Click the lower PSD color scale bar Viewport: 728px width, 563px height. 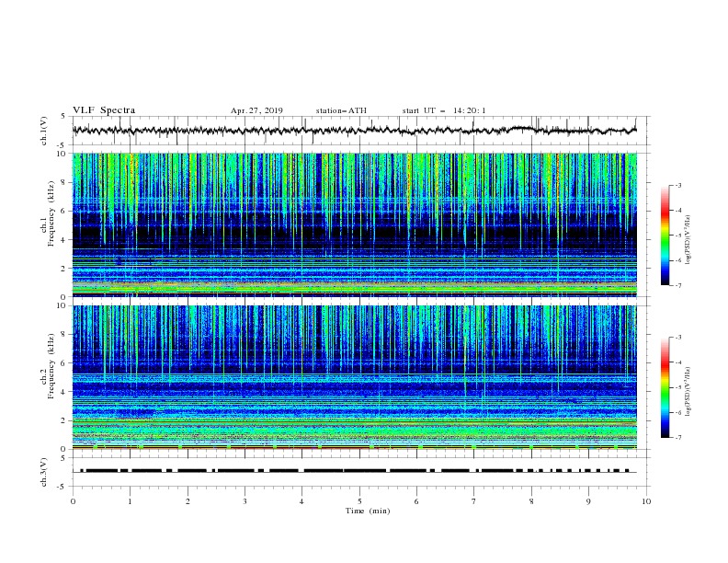click(665, 387)
